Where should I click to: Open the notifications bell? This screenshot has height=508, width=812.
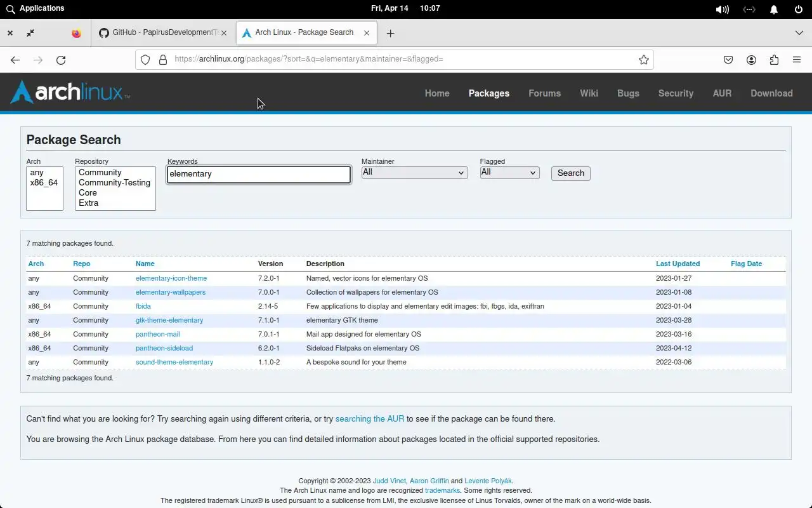pyautogui.click(x=774, y=10)
